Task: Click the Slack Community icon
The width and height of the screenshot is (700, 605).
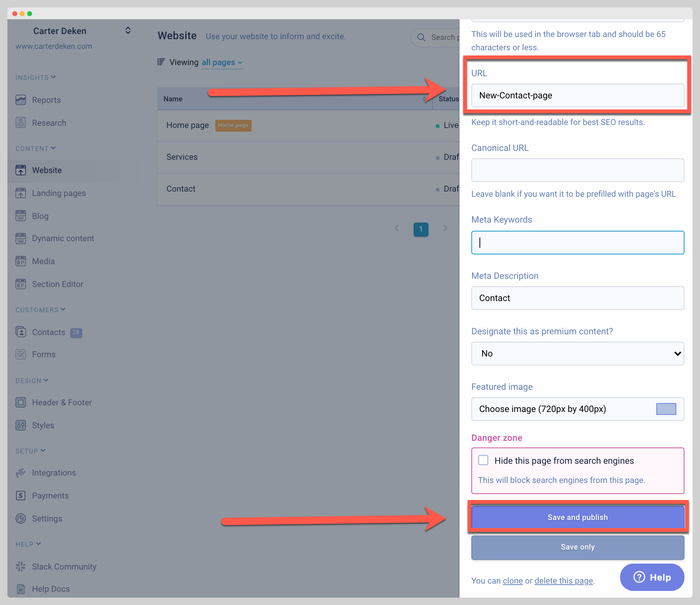Action: (x=21, y=567)
